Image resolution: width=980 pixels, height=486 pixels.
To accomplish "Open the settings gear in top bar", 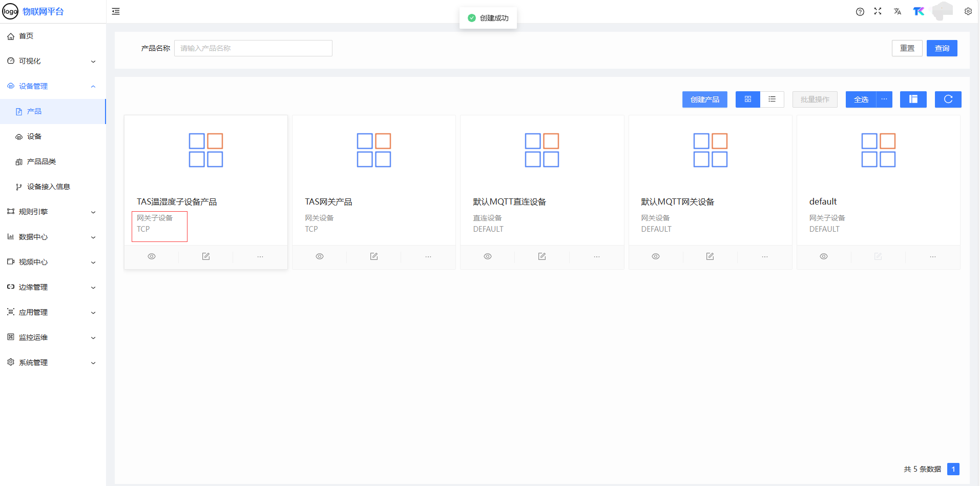I will coord(968,11).
